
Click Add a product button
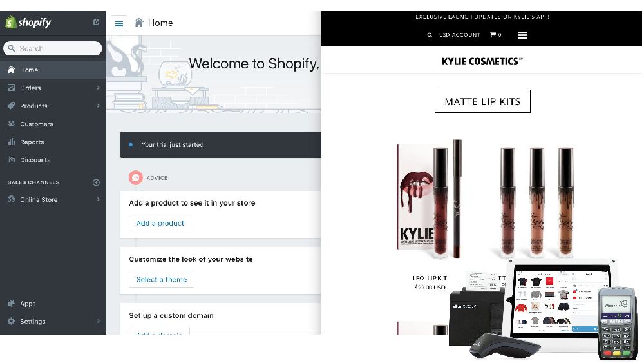tap(160, 223)
